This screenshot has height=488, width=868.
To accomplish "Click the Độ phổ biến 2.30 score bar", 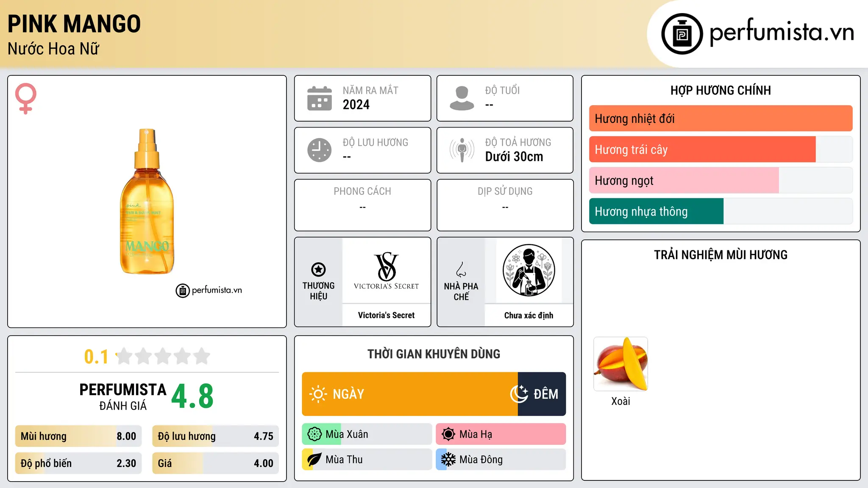I will [x=78, y=463].
